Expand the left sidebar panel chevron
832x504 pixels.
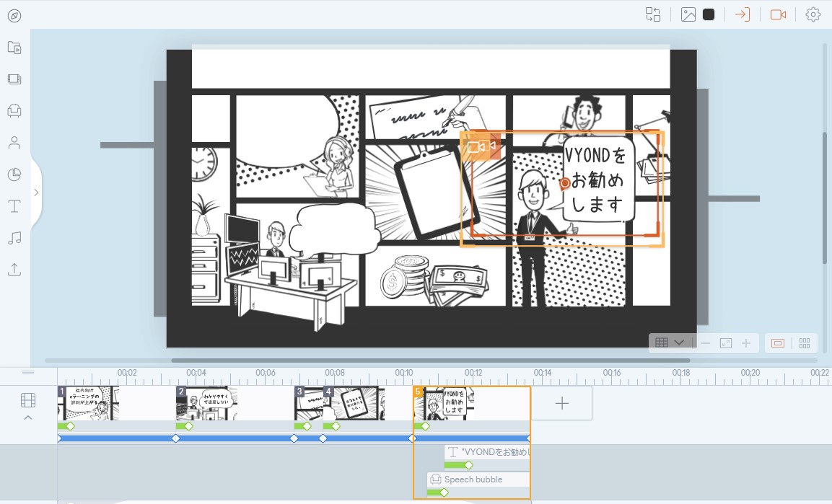point(36,193)
